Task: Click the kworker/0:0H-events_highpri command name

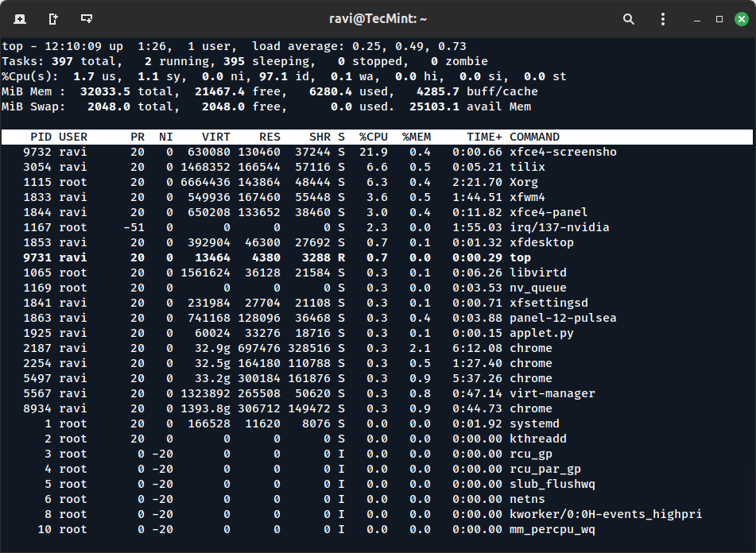Action: coord(606,514)
